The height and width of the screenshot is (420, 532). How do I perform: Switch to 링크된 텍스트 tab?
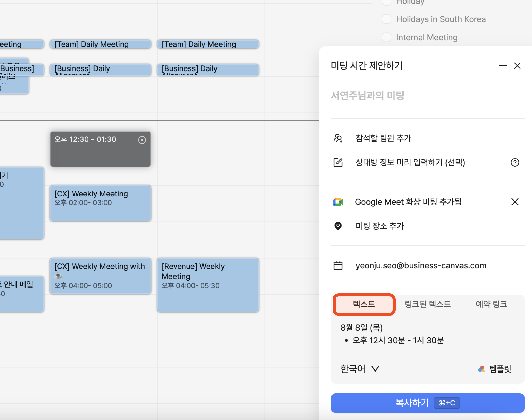[428, 304]
